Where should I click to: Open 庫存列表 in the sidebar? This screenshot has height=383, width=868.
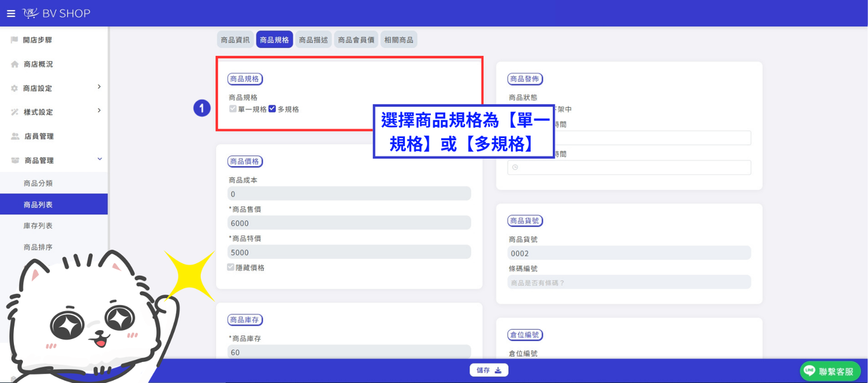point(38,226)
